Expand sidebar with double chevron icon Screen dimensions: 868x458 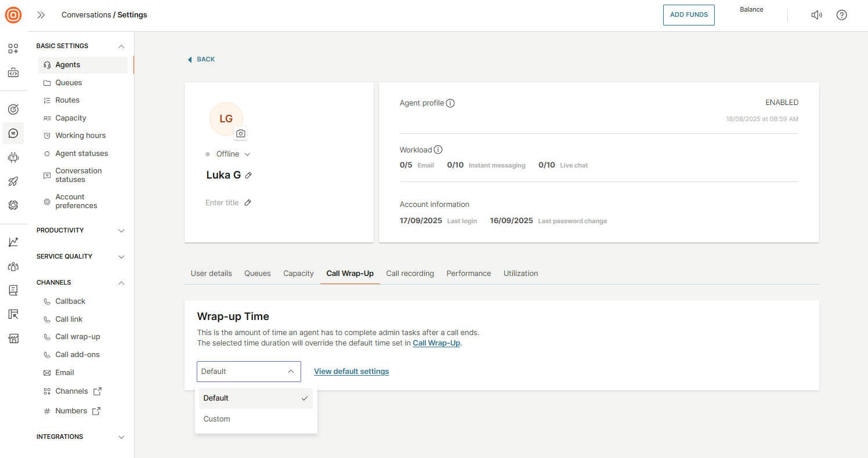pos(41,15)
